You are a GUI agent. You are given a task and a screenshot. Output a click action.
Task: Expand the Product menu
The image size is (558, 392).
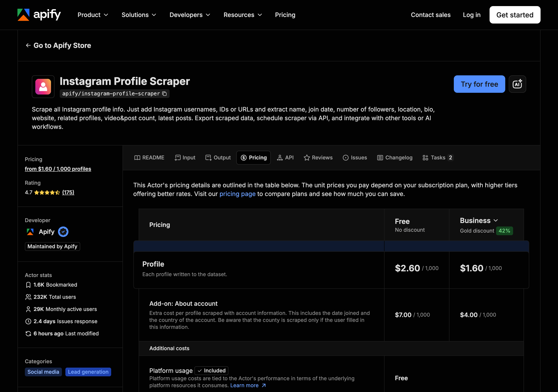pyautogui.click(x=93, y=15)
